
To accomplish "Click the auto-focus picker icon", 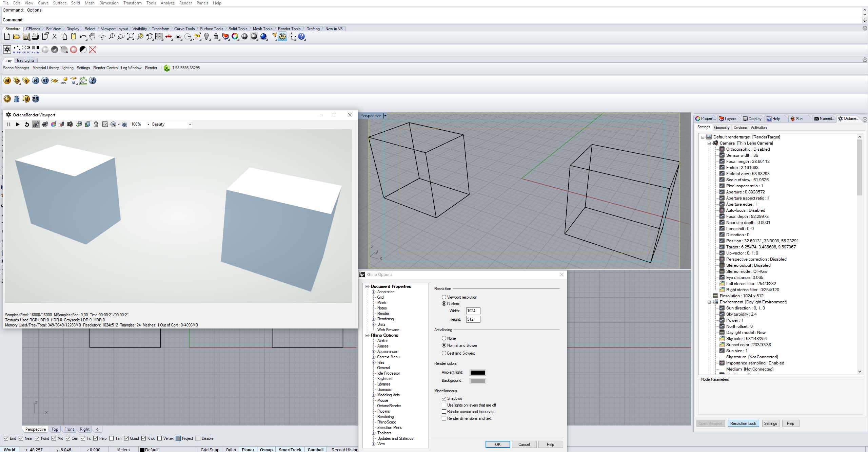I will tap(36, 125).
